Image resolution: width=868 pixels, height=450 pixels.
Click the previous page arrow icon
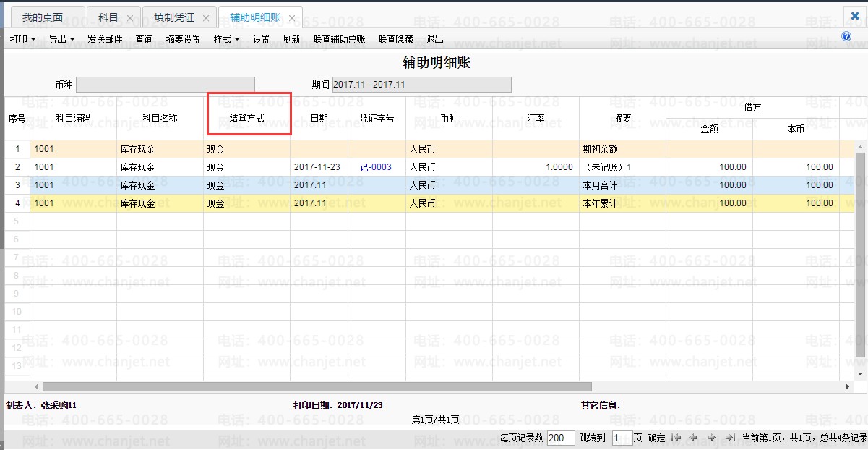[694, 438]
